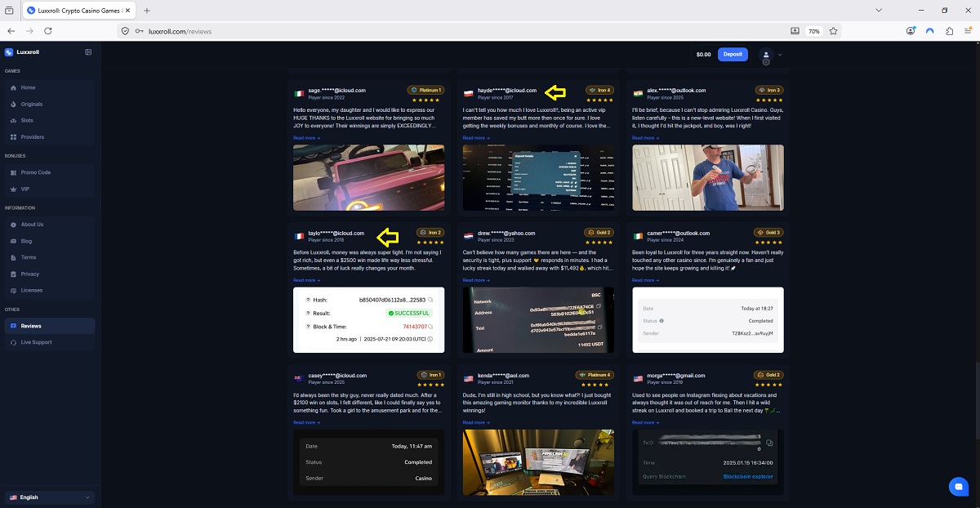Open a new browser tab

pyautogui.click(x=147, y=11)
